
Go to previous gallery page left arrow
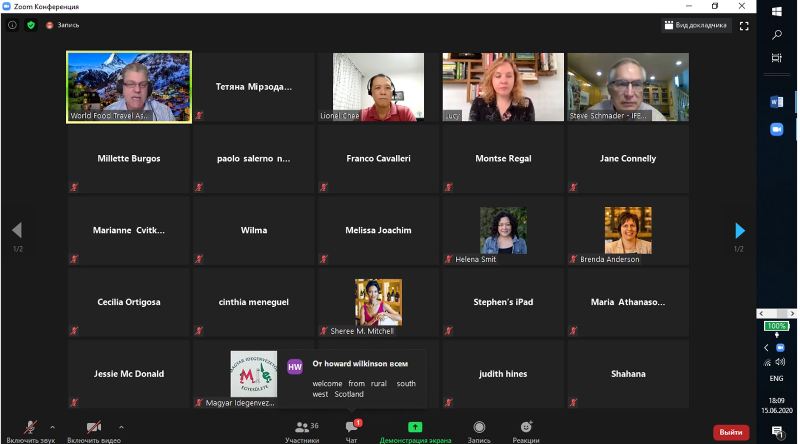(17, 231)
